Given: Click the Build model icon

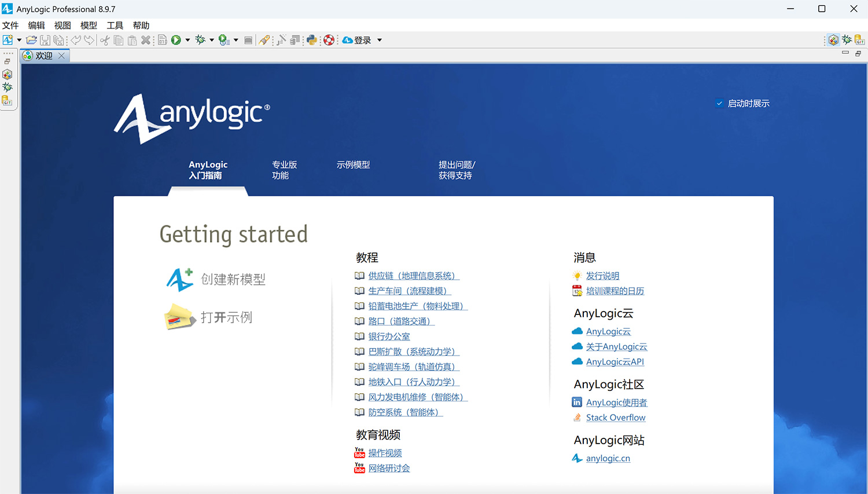Looking at the screenshot, I should [x=163, y=40].
